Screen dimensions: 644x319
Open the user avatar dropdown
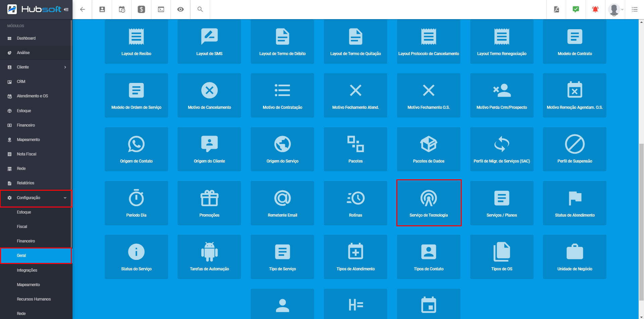pos(615,9)
